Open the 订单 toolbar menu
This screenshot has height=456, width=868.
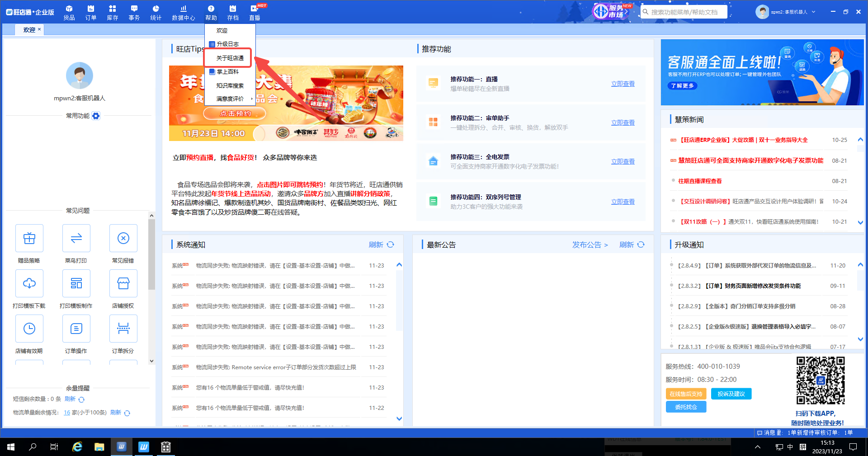pos(90,13)
